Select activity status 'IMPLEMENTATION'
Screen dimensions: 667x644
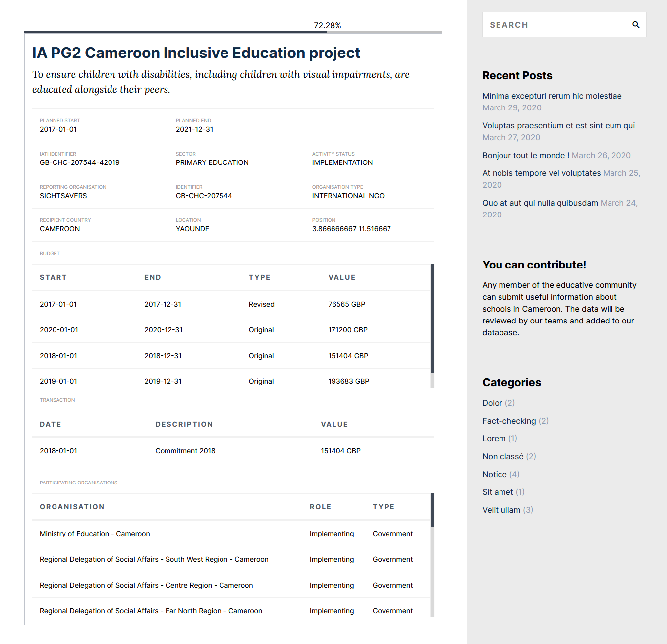342,162
